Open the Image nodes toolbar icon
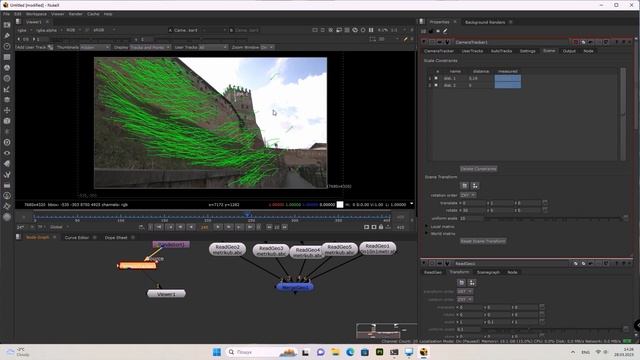The width and height of the screenshot is (640, 360). pos(7,25)
